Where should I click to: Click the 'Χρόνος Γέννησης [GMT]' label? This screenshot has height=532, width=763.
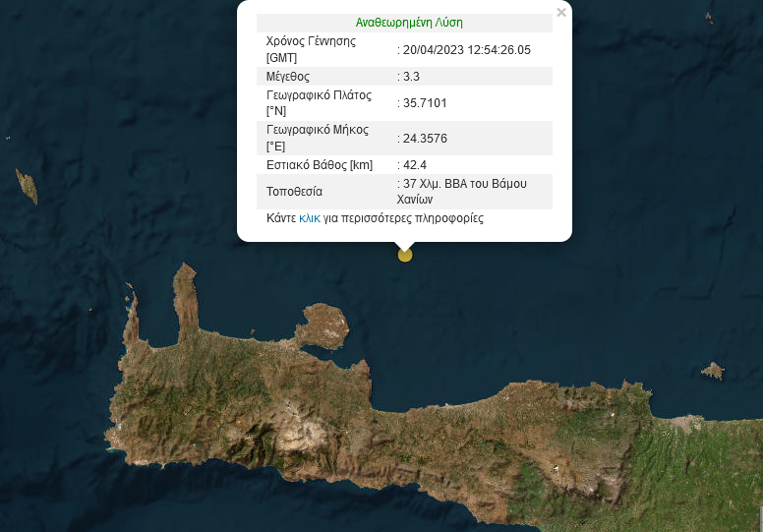(x=311, y=50)
